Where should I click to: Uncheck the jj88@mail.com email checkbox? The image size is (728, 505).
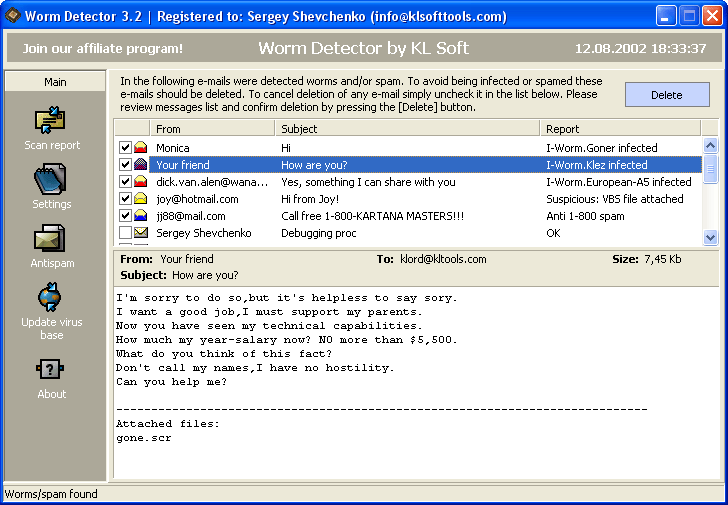pyautogui.click(x=125, y=216)
